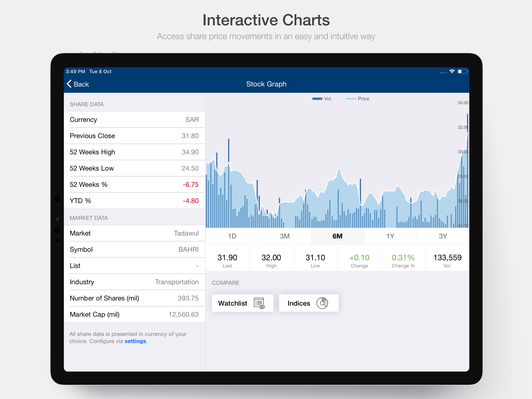The image size is (532, 399).
Task: Tap the SHARE DATA section header
Action: pos(87,104)
